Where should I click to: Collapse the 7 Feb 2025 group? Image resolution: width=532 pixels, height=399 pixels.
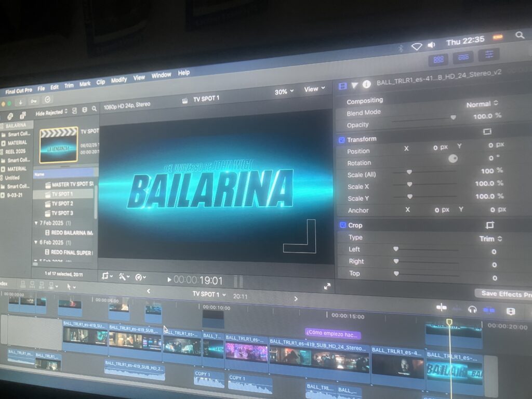(x=36, y=223)
